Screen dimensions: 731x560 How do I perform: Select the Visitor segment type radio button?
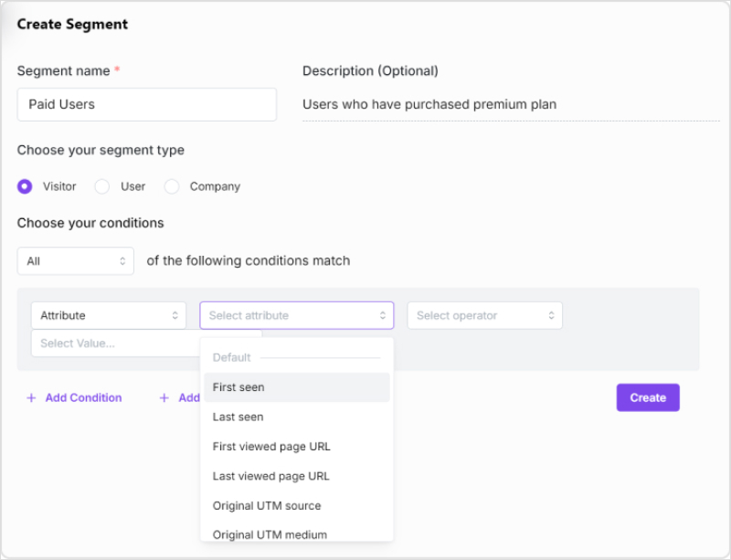coord(25,186)
